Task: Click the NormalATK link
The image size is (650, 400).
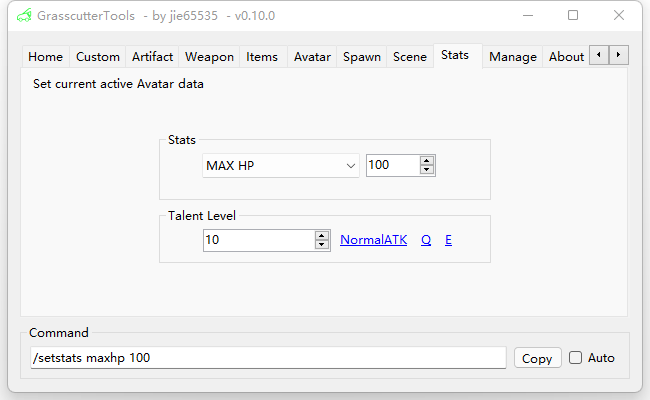Action: [x=373, y=240]
